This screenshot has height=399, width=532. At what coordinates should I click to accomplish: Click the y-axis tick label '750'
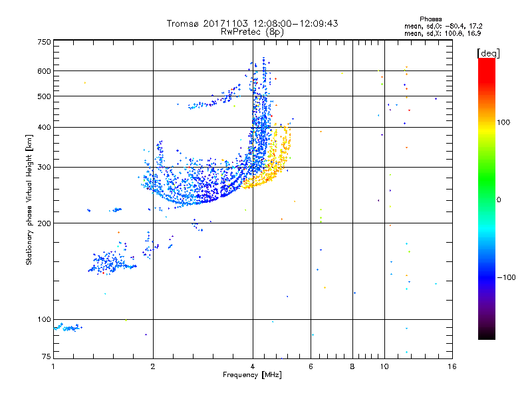(x=44, y=42)
